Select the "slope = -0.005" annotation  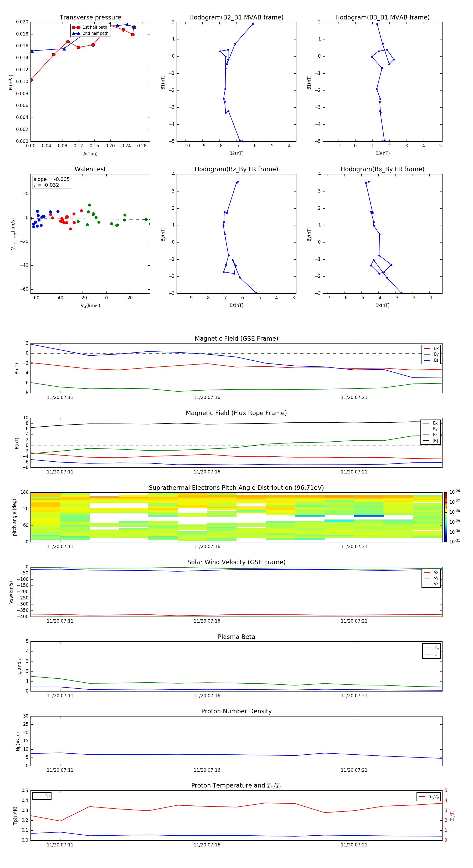point(52,179)
